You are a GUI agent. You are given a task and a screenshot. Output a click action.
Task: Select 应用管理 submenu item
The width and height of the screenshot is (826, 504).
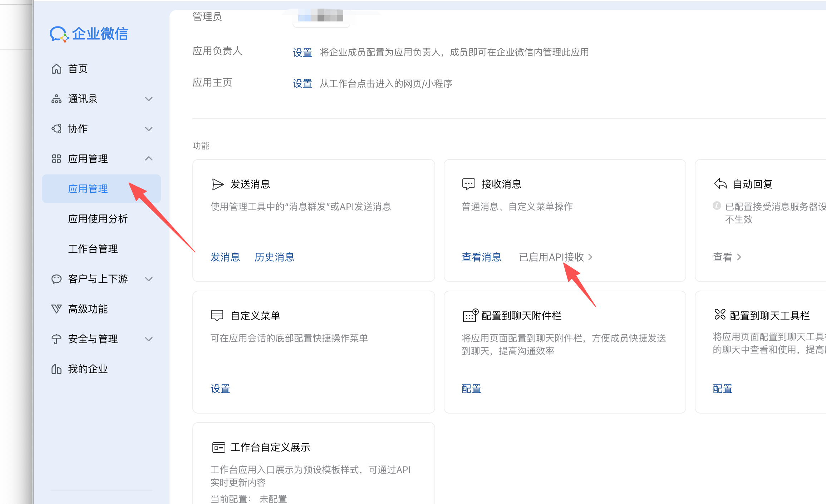[102, 189]
